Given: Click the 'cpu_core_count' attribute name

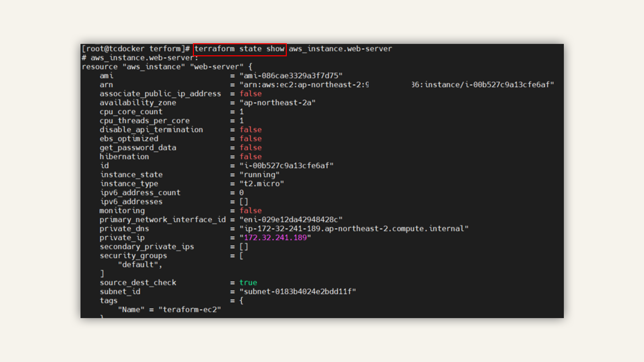Looking at the screenshot, I should 131,112.
